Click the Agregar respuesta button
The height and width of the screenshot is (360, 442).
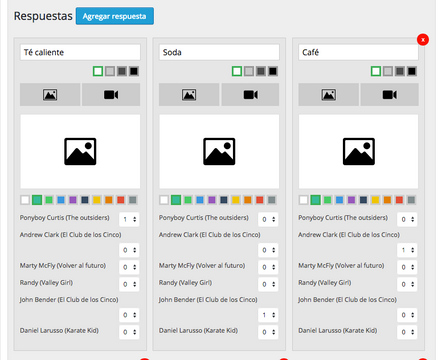(115, 16)
